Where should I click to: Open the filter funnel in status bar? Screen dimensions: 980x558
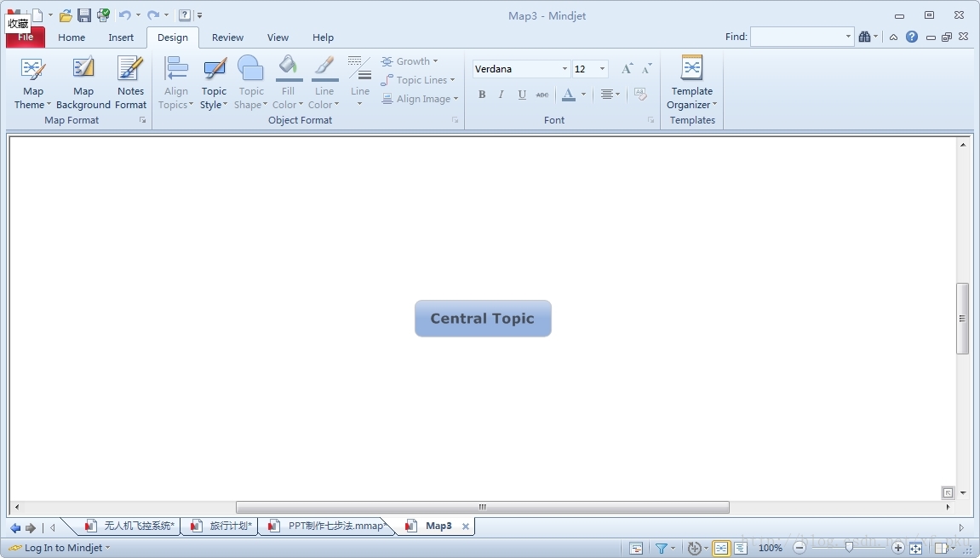(x=662, y=549)
